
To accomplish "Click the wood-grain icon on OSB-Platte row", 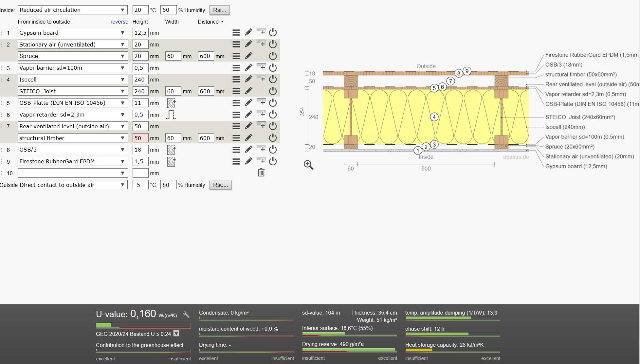I will tap(171, 103).
